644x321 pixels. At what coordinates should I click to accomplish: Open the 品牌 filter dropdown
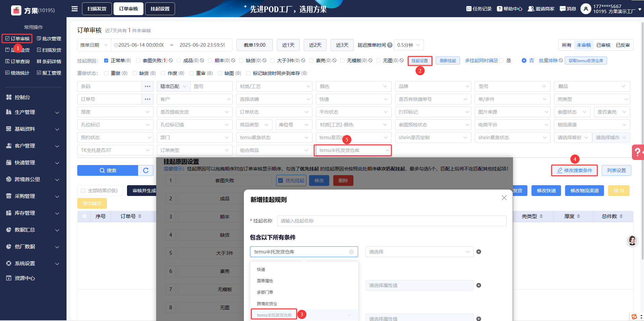tap(433, 86)
